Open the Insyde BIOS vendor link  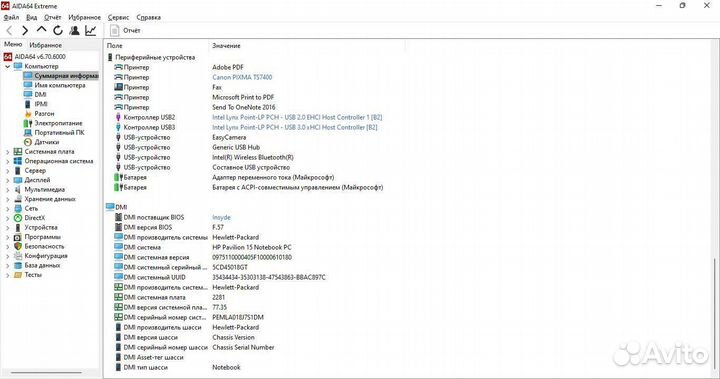(x=221, y=217)
